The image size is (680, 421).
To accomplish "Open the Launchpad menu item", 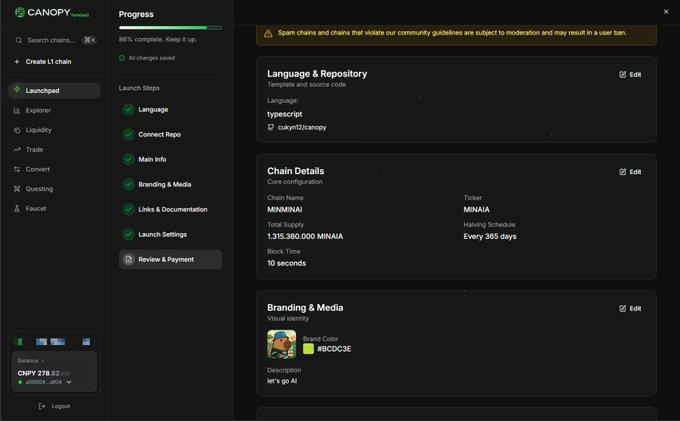I will point(54,91).
